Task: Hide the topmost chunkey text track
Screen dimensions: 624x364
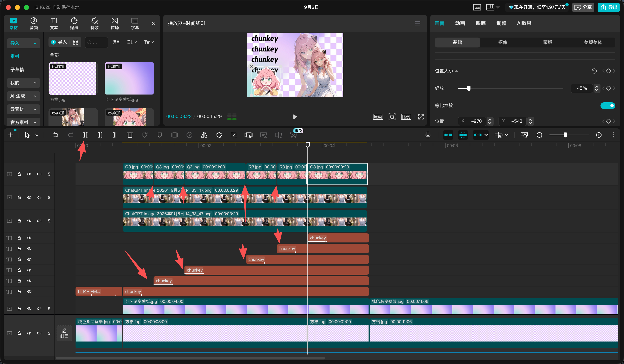Action: [x=29, y=238]
